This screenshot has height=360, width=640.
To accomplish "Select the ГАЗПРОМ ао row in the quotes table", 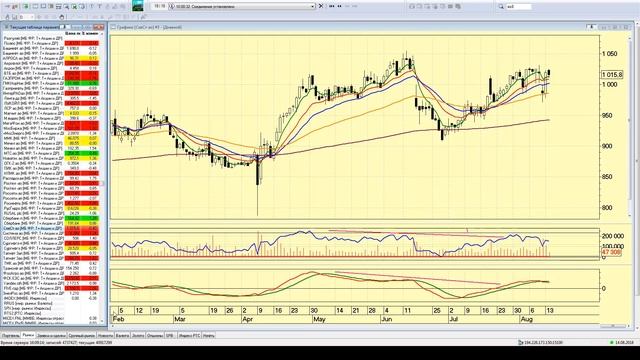I will point(51,78).
